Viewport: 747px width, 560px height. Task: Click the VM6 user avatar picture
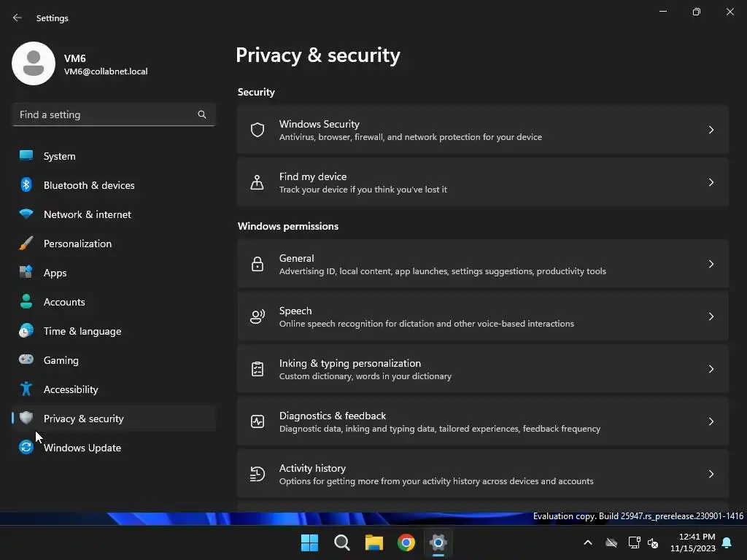coord(34,63)
